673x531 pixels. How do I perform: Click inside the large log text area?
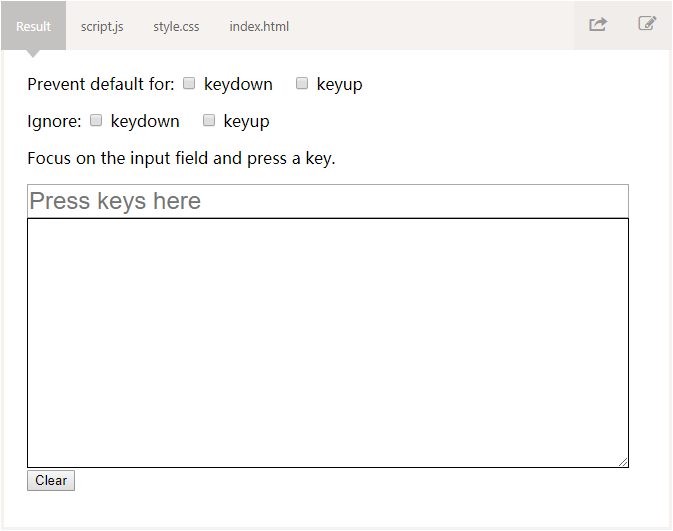click(327, 342)
